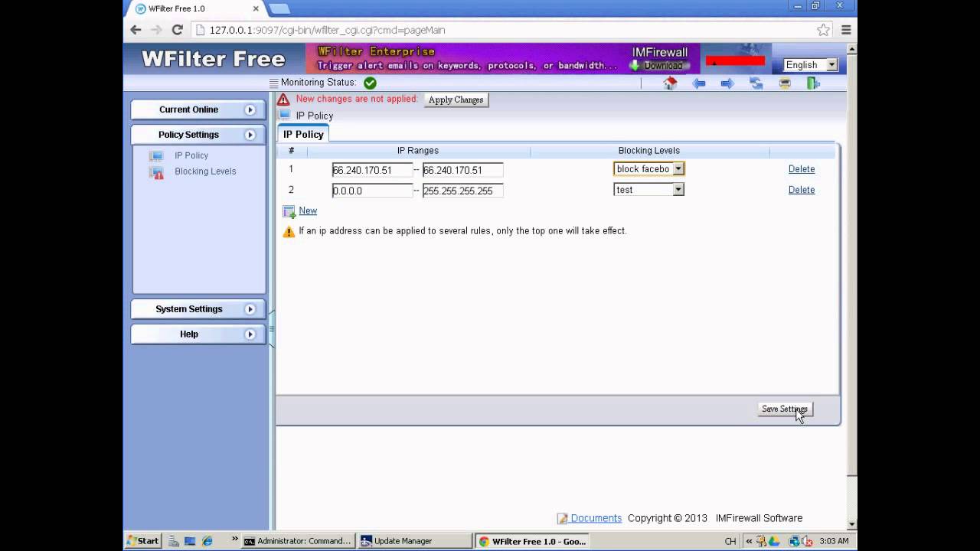Screen dimensions: 980x551
Task: Click the Show Desktop quick launch icon
Action: pos(191,541)
